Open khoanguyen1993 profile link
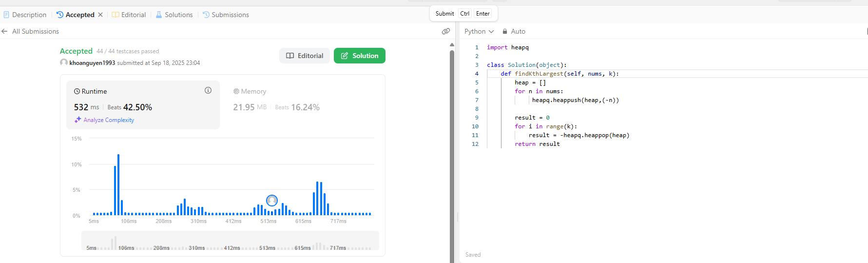 (x=93, y=63)
